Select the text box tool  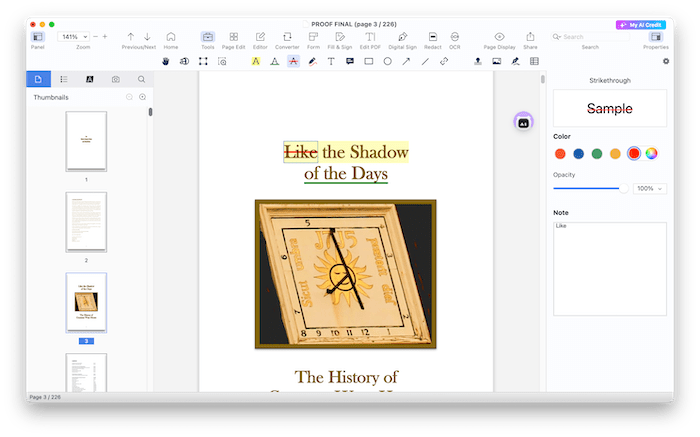[x=331, y=62]
